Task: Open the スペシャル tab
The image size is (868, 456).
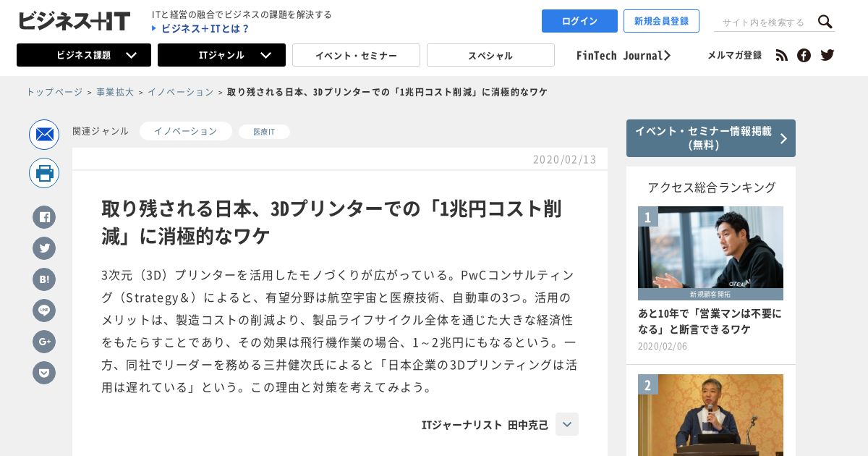Action: [490, 55]
